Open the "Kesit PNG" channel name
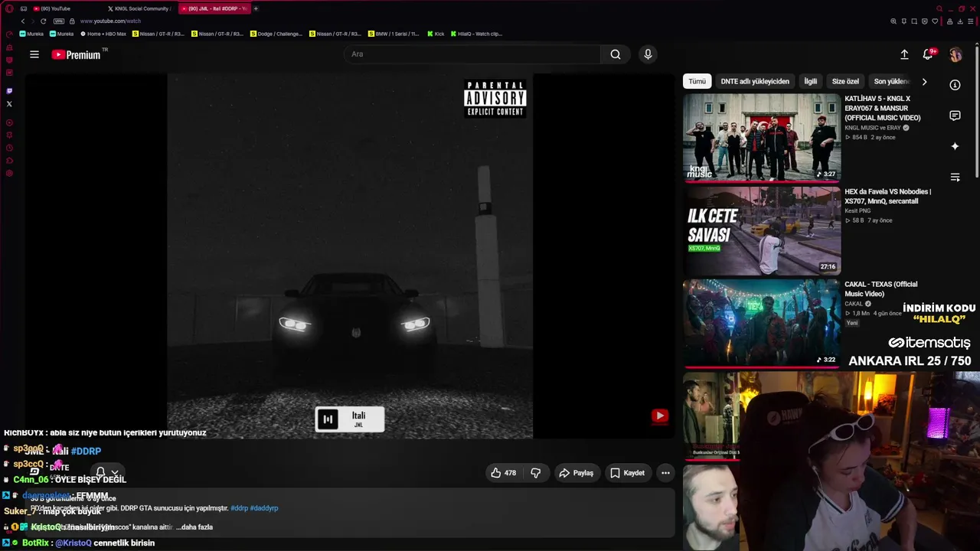Image resolution: width=980 pixels, height=551 pixels. pos(857,210)
